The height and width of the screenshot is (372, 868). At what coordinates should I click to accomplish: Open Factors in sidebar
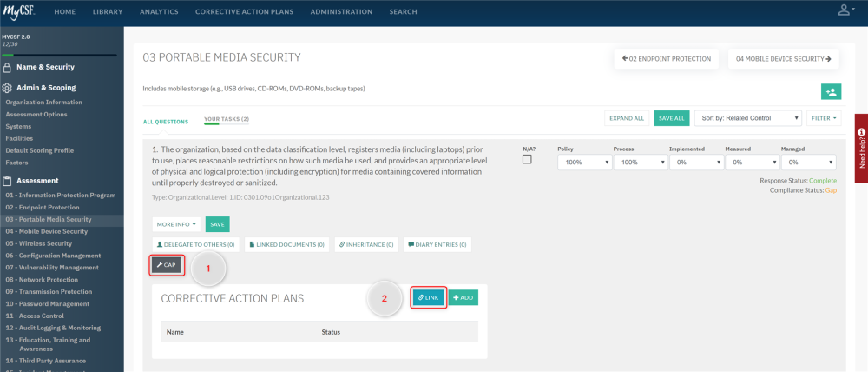coord(16,163)
